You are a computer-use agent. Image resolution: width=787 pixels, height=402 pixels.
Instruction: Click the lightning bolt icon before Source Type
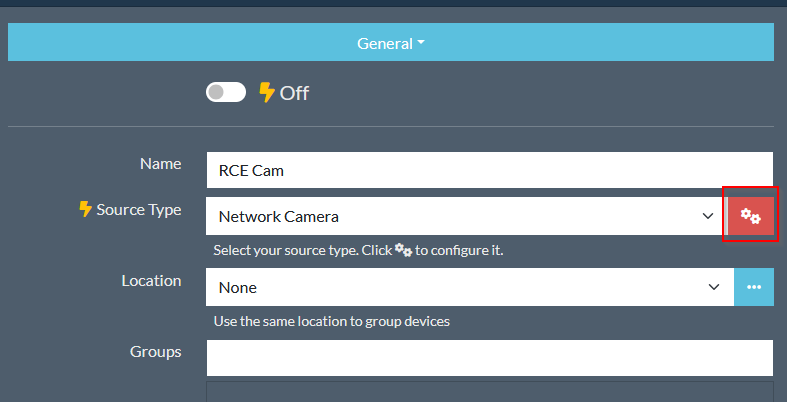pos(85,210)
